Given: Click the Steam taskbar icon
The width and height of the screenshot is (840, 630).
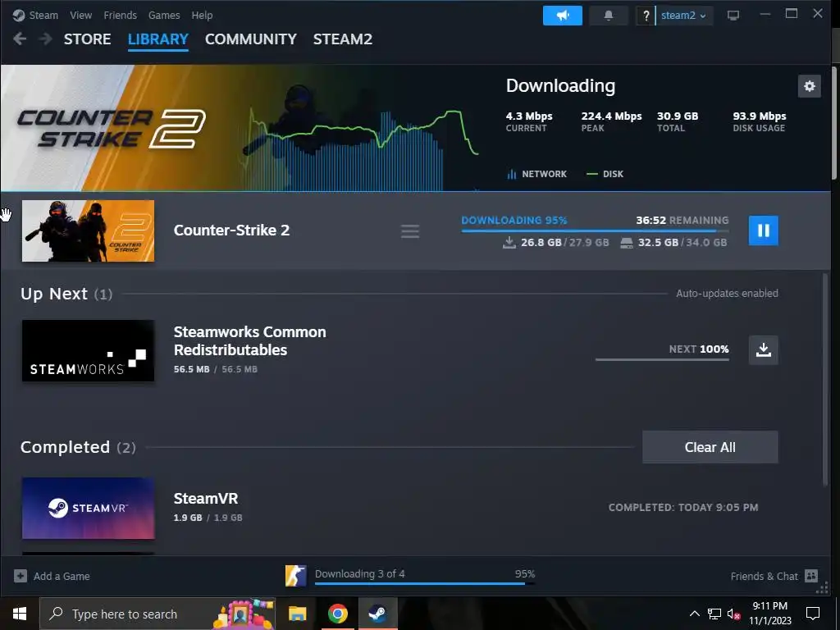Looking at the screenshot, I should (x=377, y=614).
